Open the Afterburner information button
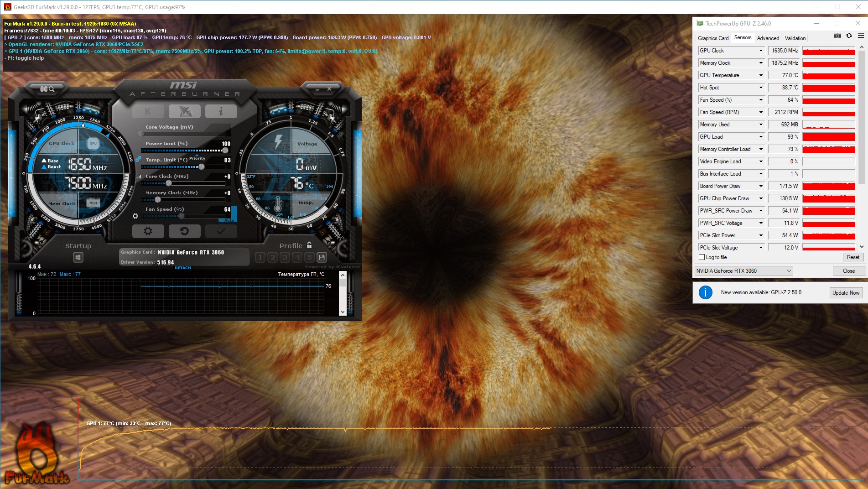Screen dimensions: 868x489 click(221, 111)
